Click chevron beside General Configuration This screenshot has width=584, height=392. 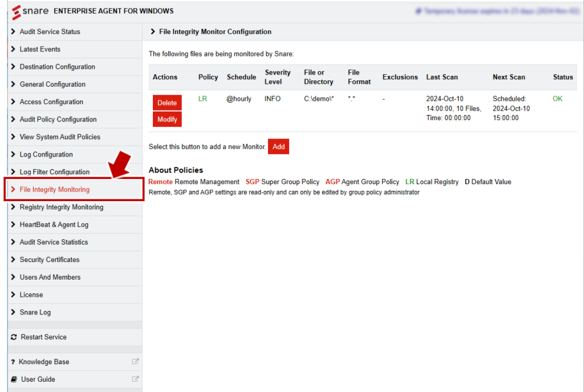[x=13, y=84]
